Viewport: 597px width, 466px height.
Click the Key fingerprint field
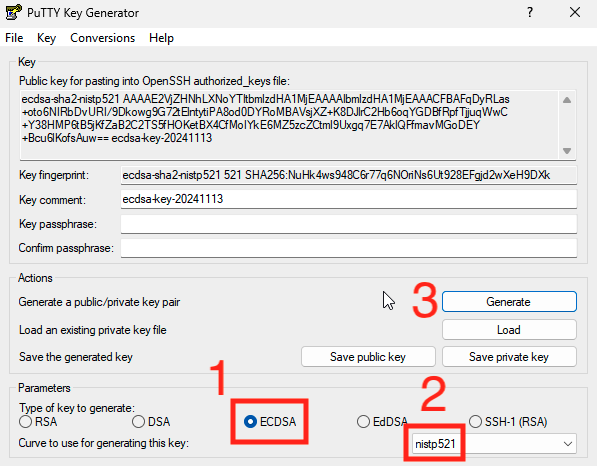click(349, 175)
